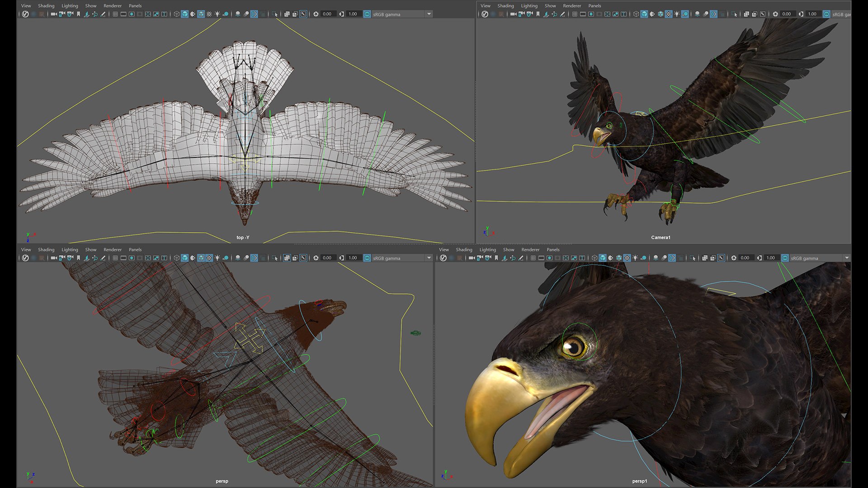This screenshot has width=868, height=488.
Task: Open Camera Attributes icon in top -Y panel
Action: pyautogui.click(x=70, y=14)
